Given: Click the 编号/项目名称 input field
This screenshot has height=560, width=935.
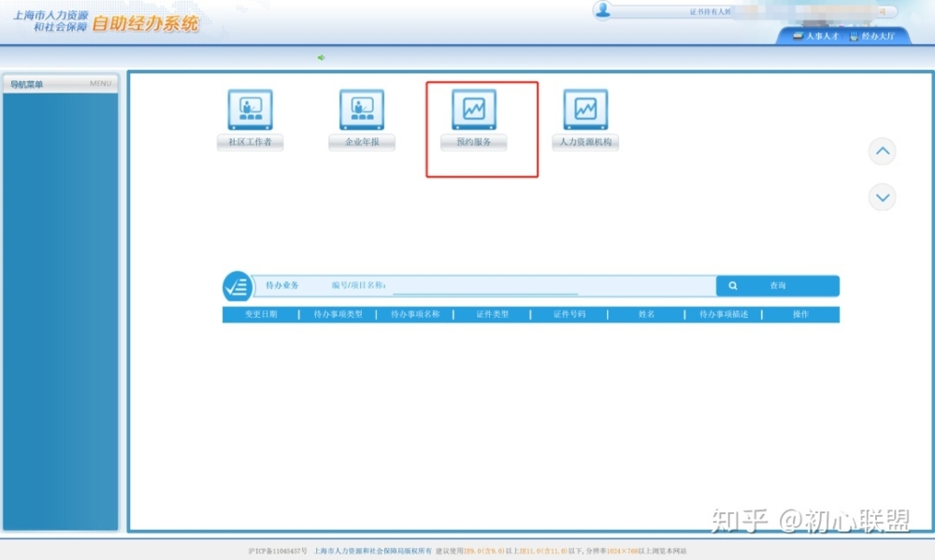Looking at the screenshot, I should tap(484, 286).
